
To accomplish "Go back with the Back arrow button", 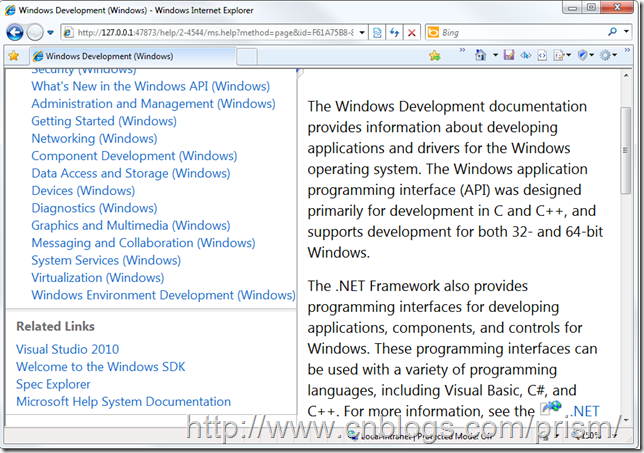I will [x=15, y=32].
